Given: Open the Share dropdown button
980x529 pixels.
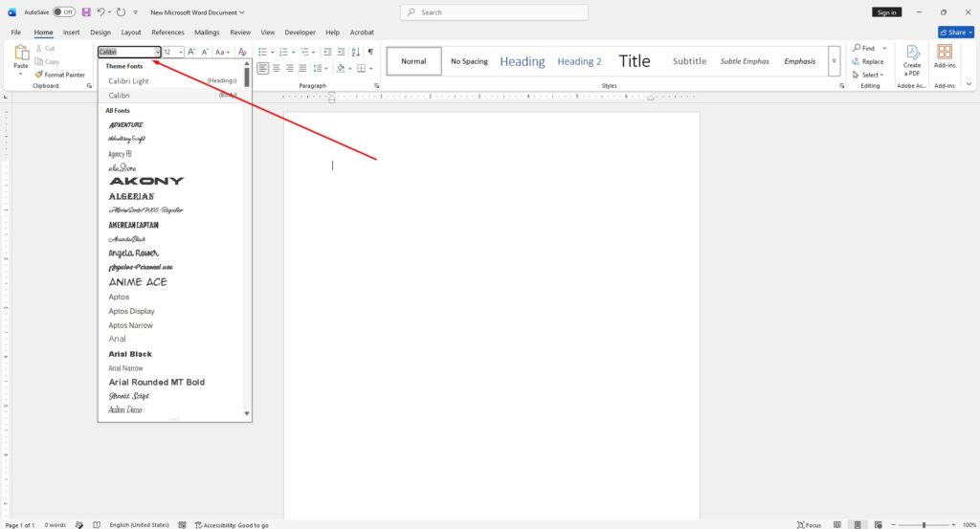Looking at the screenshot, I should (956, 33).
